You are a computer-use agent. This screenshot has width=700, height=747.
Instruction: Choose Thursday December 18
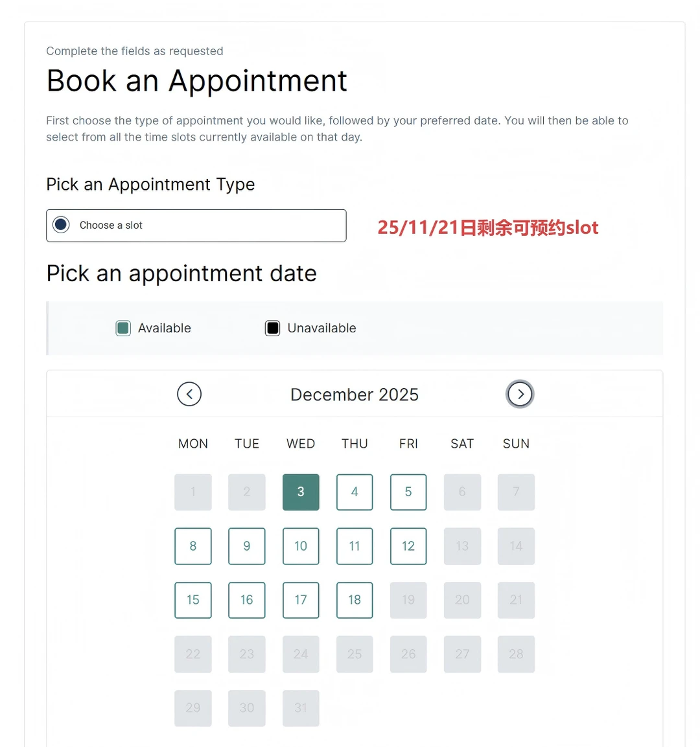point(355,600)
